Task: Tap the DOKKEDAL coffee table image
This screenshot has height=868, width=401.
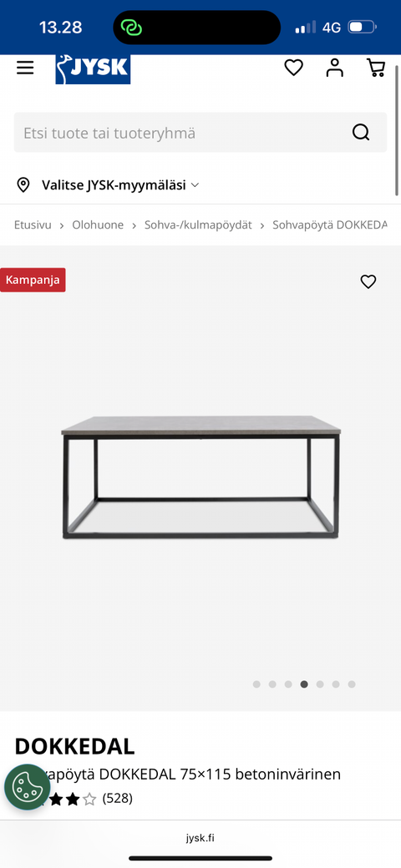Action: [200, 477]
